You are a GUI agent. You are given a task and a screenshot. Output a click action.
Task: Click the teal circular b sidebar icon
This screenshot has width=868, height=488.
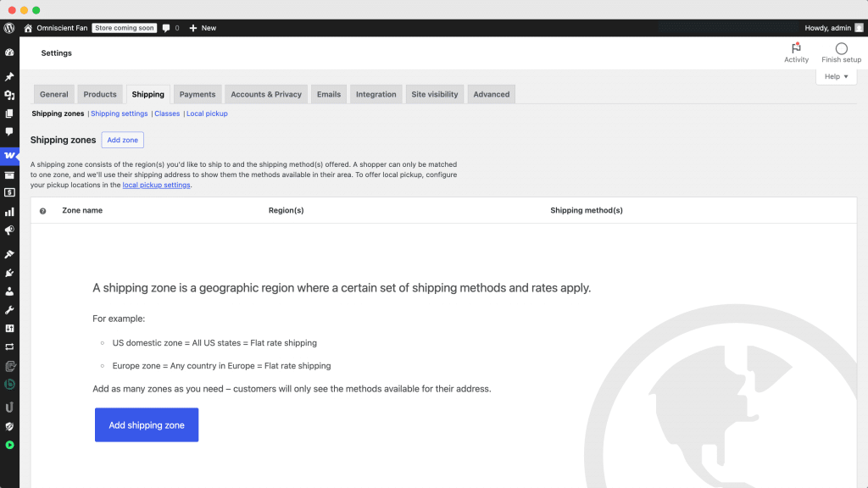pos(9,384)
